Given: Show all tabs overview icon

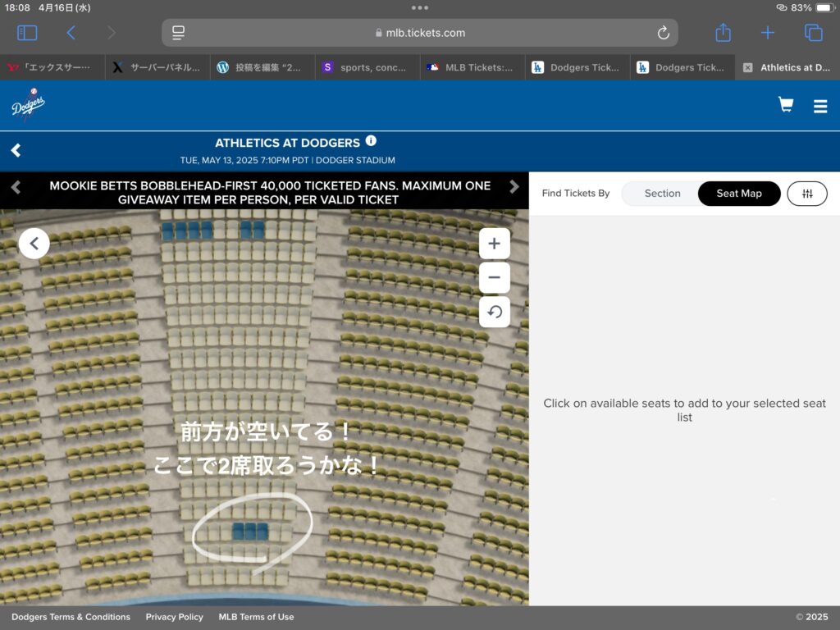Looking at the screenshot, I should pyautogui.click(x=813, y=33).
